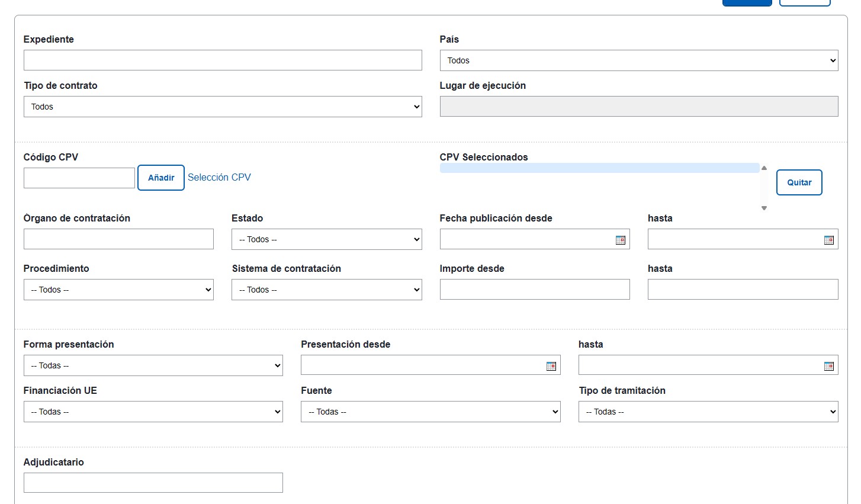Expand the Procedimiento dropdown
This screenshot has height=504, width=861.
(118, 290)
